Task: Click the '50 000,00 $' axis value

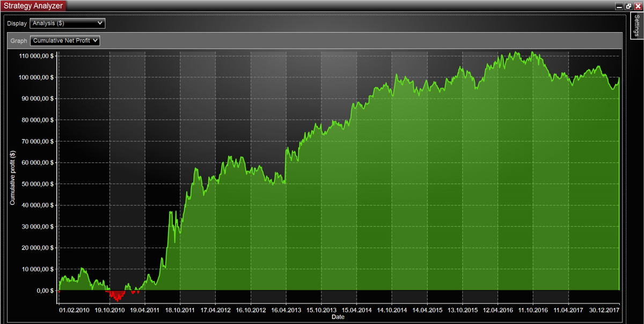Action: (38, 184)
